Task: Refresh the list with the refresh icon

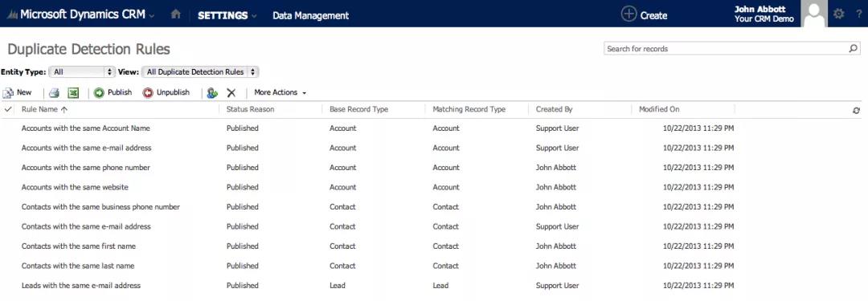Action: 857,111
